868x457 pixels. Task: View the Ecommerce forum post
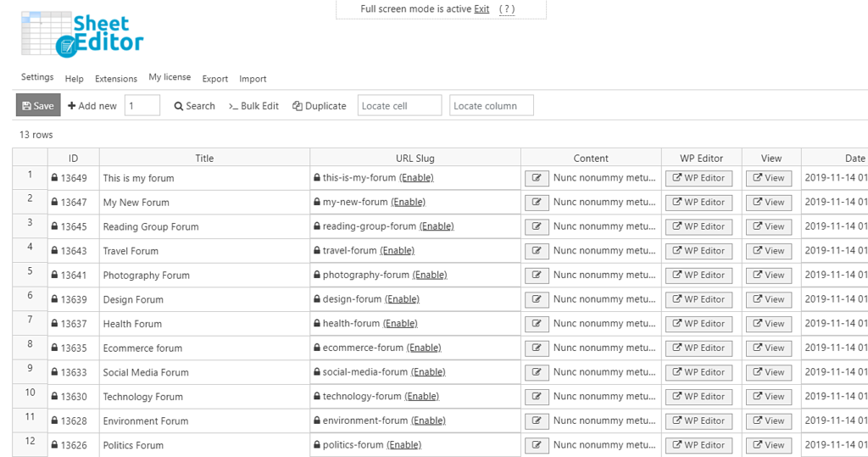pos(768,348)
